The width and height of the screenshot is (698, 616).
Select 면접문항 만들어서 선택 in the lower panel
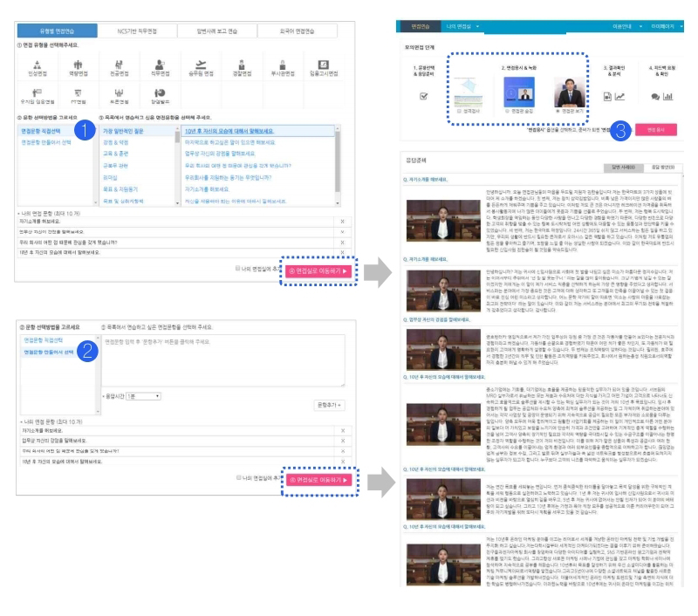coord(49,352)
